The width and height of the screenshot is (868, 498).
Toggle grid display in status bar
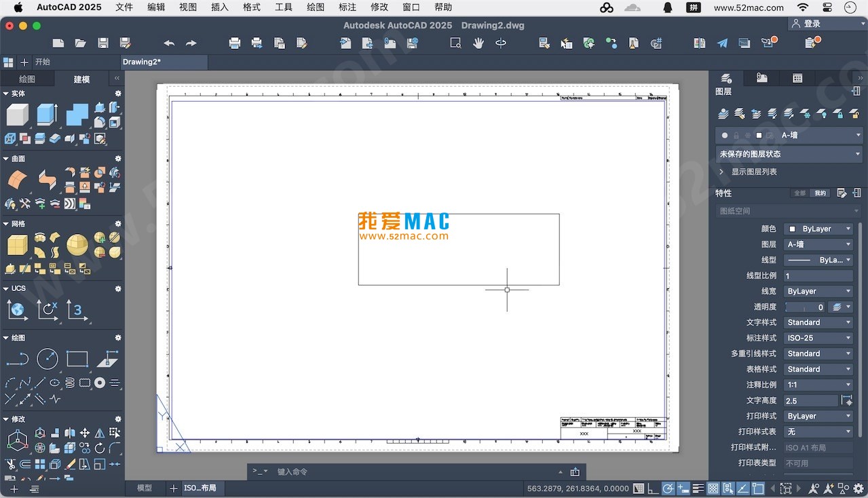pos(713,488)
